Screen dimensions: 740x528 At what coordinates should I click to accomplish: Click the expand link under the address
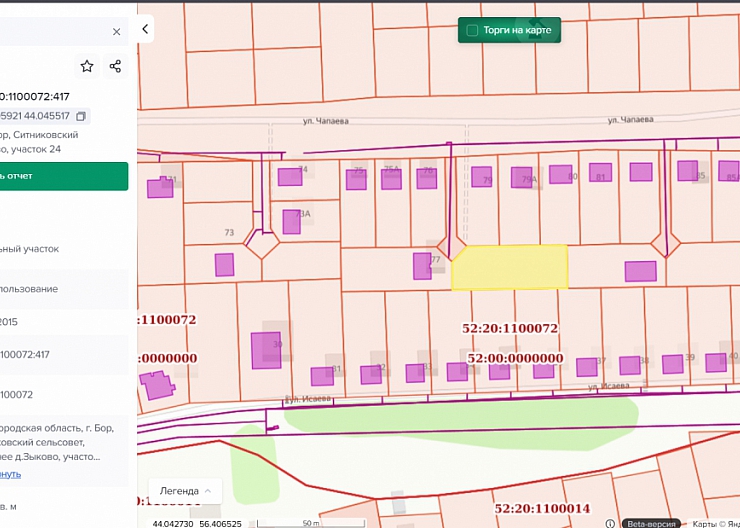[10, 474]
